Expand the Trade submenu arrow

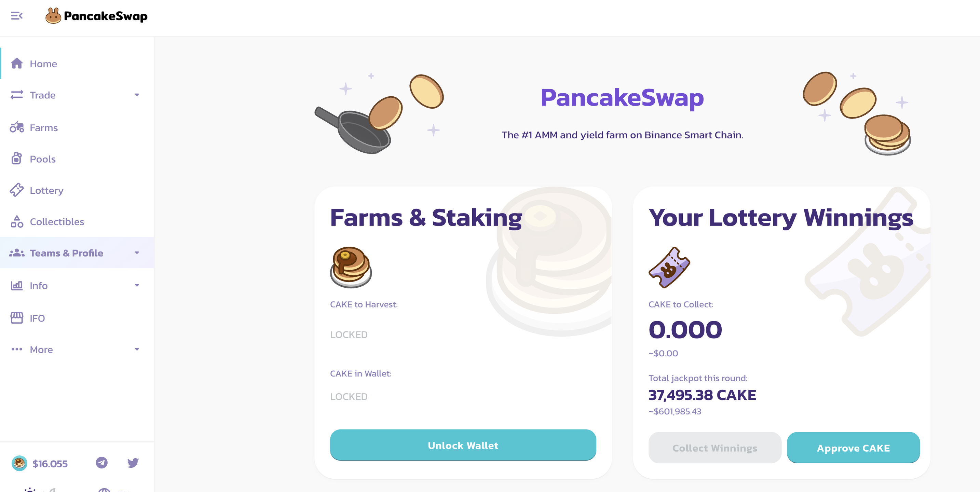point(137,95)
